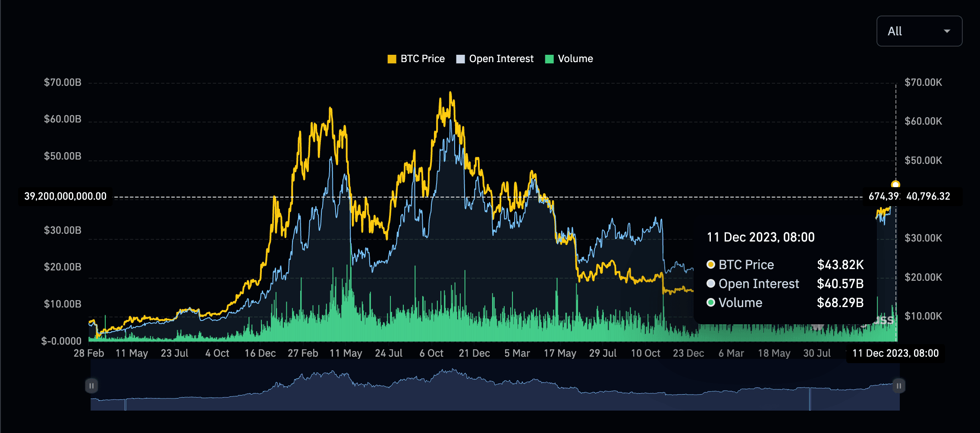Click the 6 Mar x-axis label
The image size is (980, 433).
731,353
